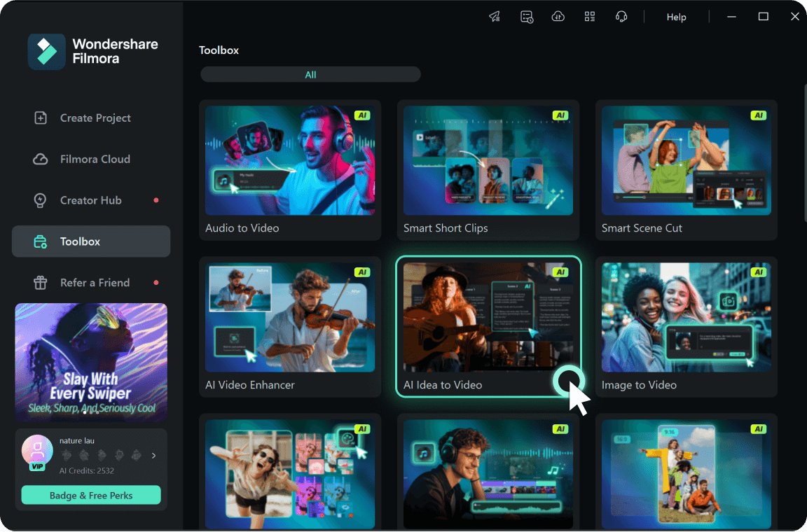Screen dimensions: 807x532
Task: Click the cloud download icon
Action: [558, 17]
